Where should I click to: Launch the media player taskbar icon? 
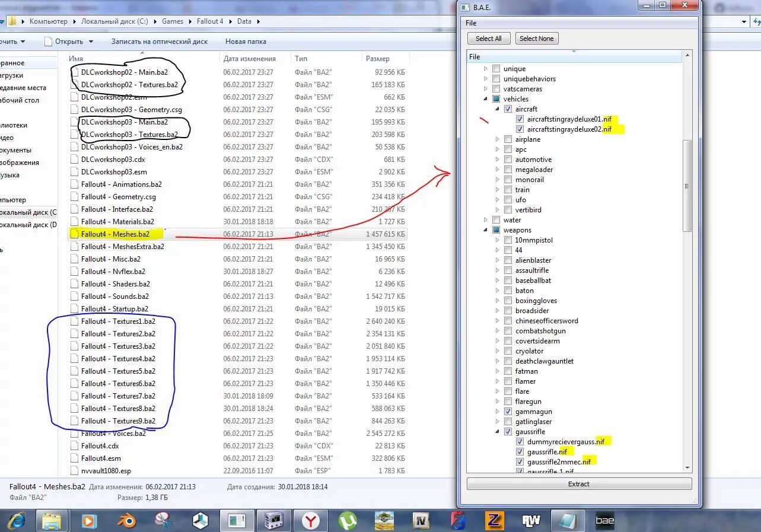89,521
